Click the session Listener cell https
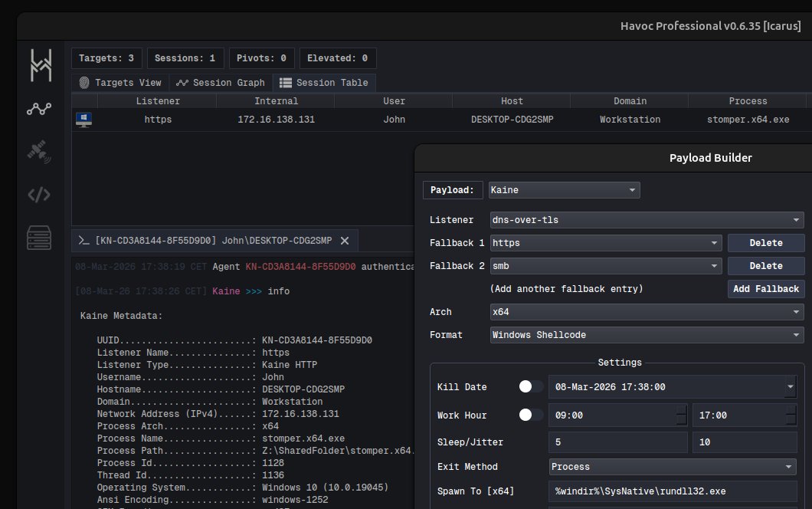This screenshot has width=812, height=509. point(158,120)
